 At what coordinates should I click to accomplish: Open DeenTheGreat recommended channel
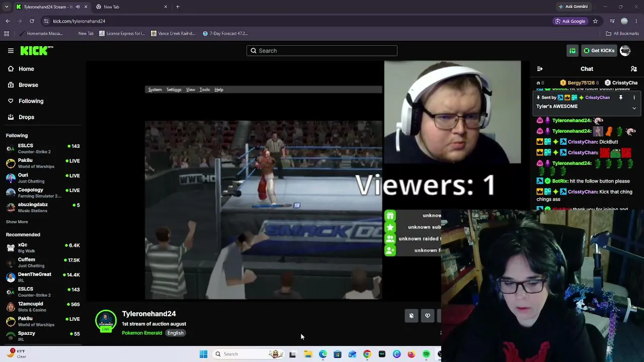click(43, 277)
